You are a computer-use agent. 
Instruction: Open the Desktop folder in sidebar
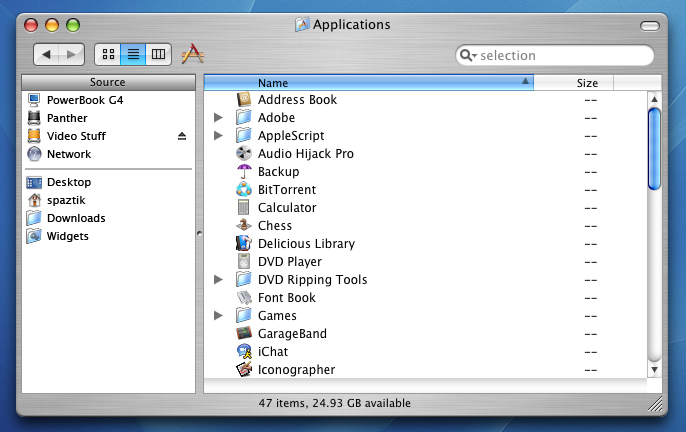pos(108,182)
